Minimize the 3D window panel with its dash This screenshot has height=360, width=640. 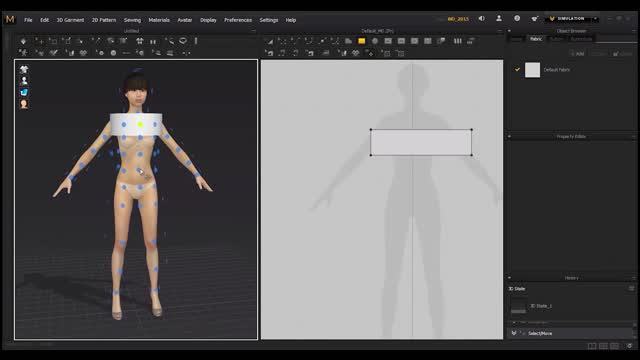(x=253, y=31)
